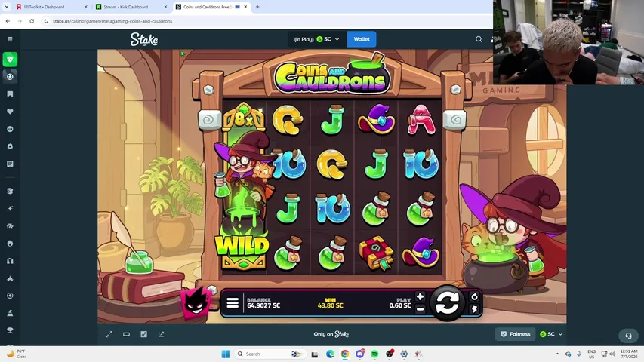Close the Stream Kick Dashboard tab
This screenshot has height=362, width=644.
tap(165, 7)
